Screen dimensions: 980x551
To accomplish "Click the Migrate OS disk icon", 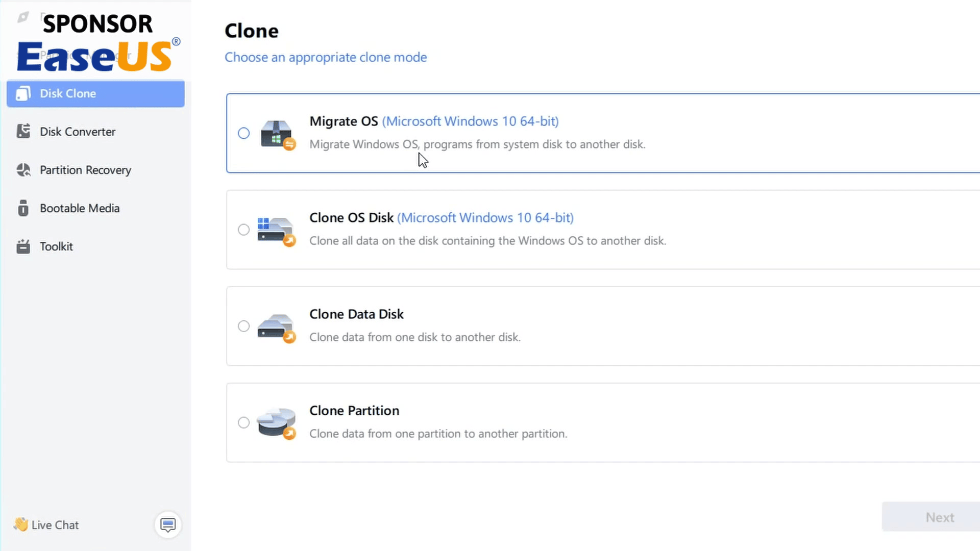I will point(277,134).
